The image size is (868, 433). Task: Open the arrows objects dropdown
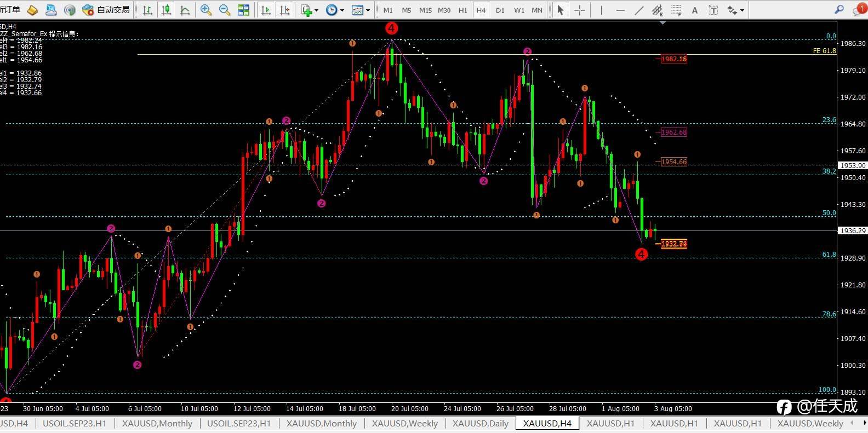point(735,10)
